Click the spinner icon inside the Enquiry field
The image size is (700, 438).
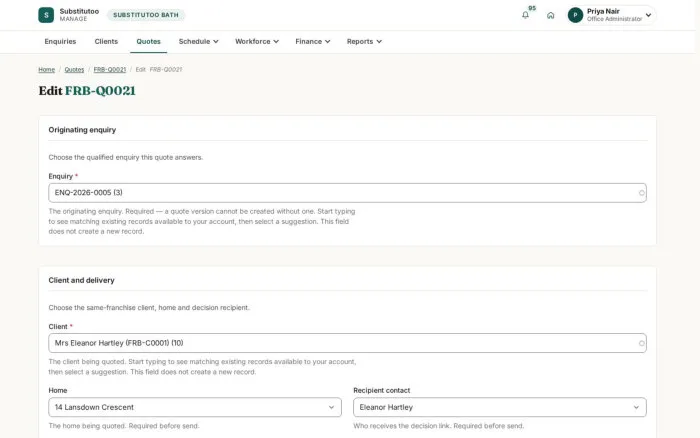coord(642,193)
